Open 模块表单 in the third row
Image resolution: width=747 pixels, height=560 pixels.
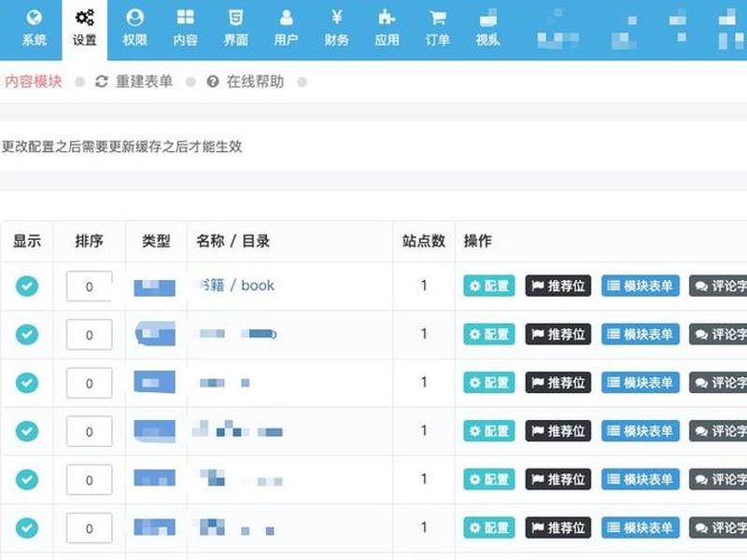coord(641,383)
